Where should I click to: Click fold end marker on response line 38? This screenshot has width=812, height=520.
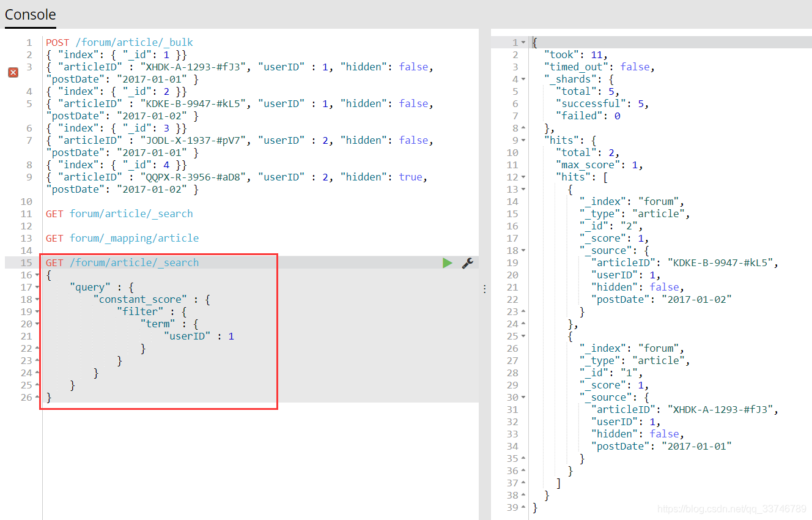click(x=523, y=496)
